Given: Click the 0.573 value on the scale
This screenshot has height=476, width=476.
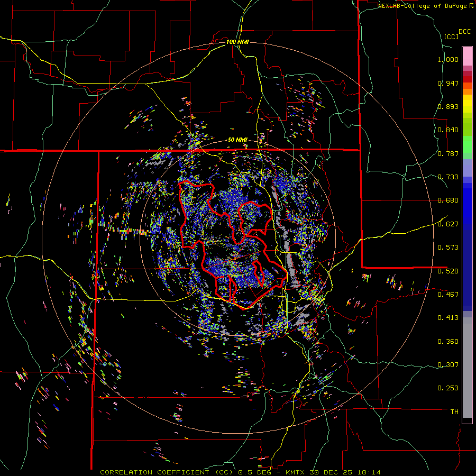Looking at the screenshot, I should tap(448, 248).
